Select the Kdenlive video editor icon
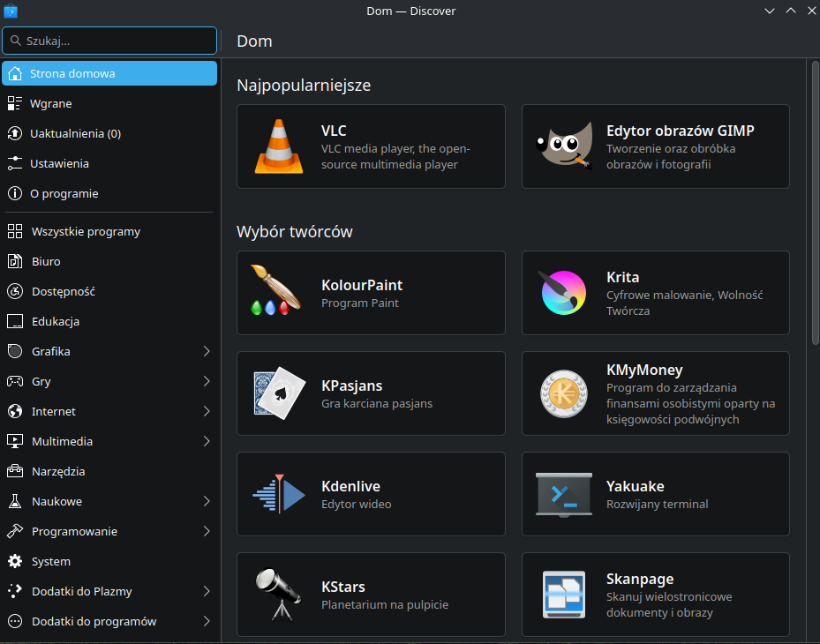Screen dimensions: 820x644 [279, 494]
